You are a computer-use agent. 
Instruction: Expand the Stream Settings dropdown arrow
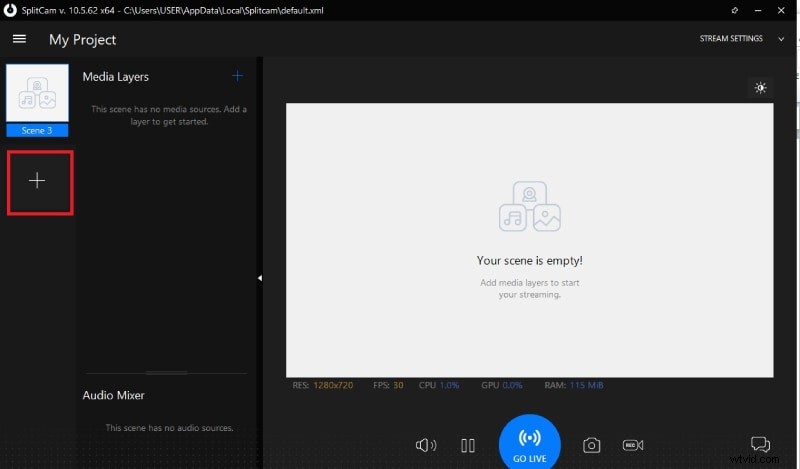point(781,39)
